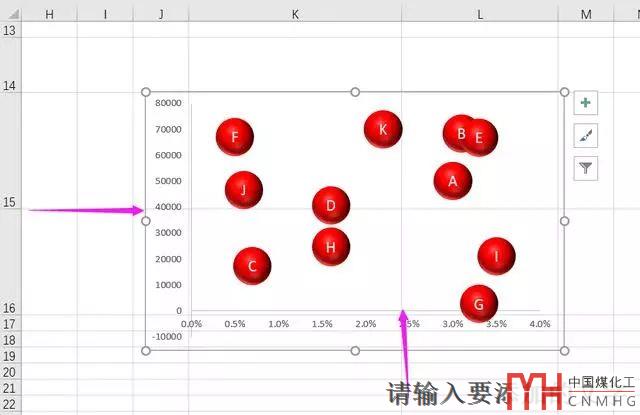640x415 pixels.
Task: Open the Chart Elements plus button
Action: tap(586, 103)
